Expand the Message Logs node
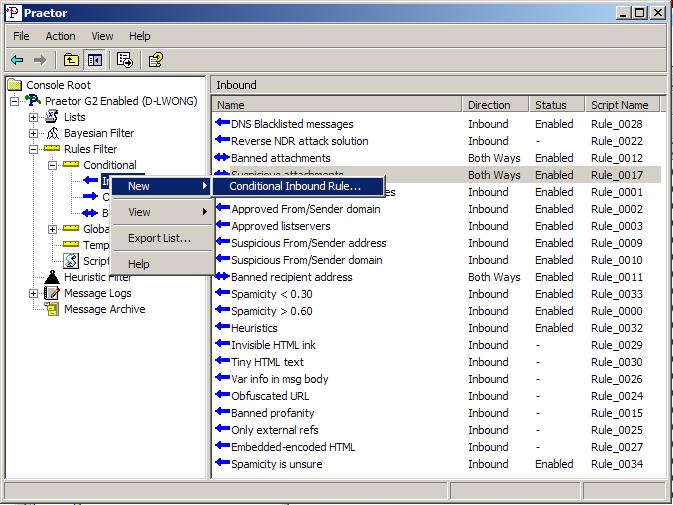 tap(33, 293)
